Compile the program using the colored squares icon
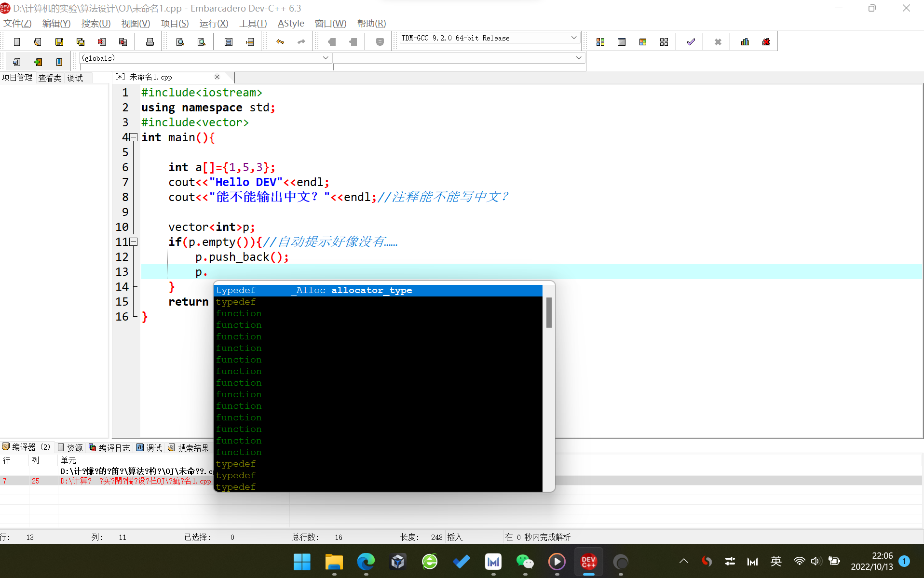This screenshot has width=924, height=578. [x=600, y=42]
